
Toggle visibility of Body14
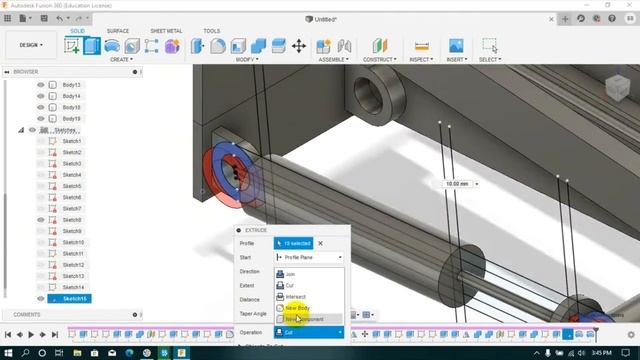[41, 96]
